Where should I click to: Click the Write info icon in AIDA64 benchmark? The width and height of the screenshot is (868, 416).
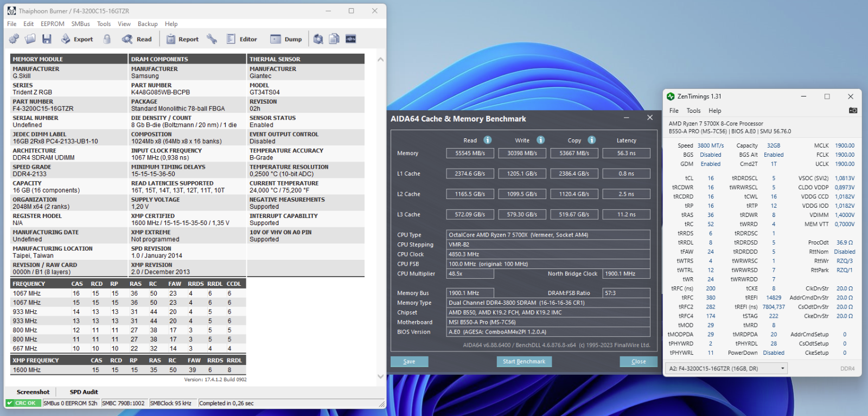540,140
